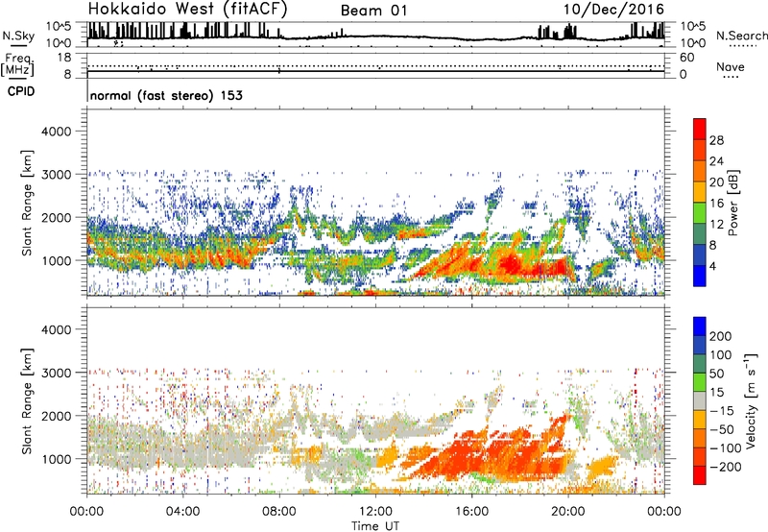
Task: Click the '04:00' time axis label
Action: (182, 512)
